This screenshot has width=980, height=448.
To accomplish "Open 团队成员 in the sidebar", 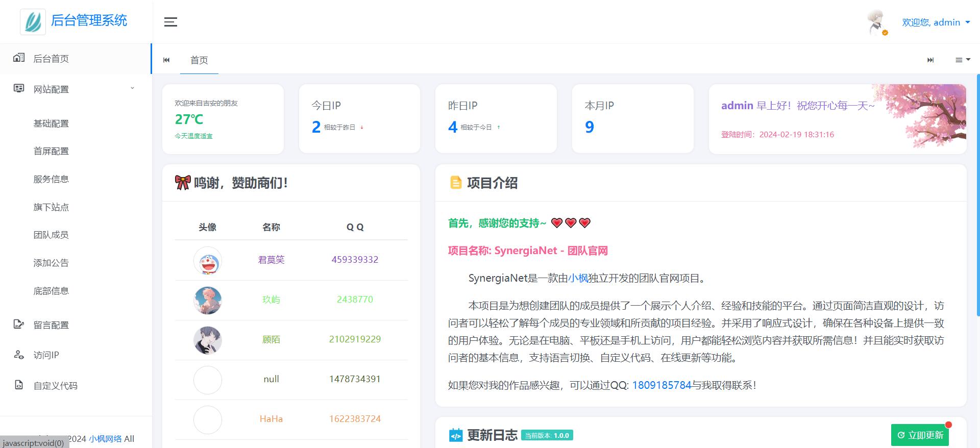I will pos(51,235).
